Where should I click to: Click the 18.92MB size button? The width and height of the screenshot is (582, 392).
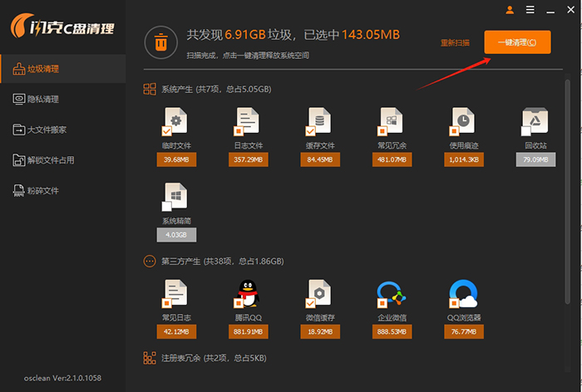coord(320,331)
